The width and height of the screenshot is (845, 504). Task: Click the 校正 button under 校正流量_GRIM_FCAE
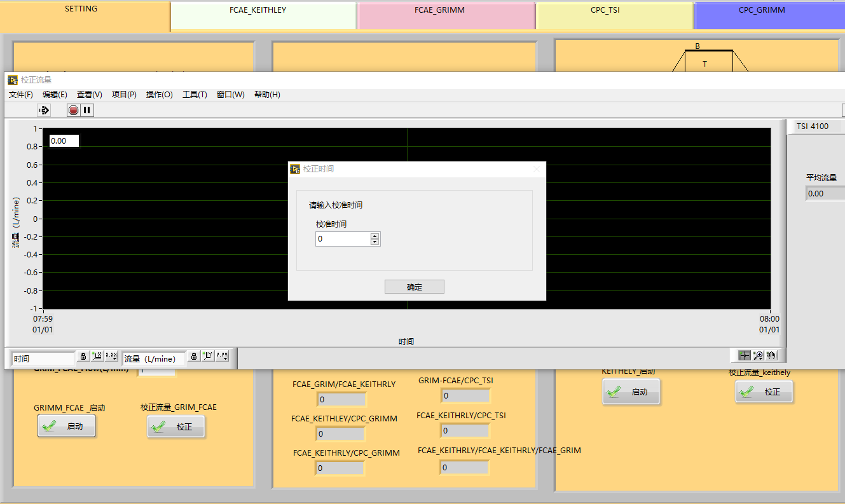177,427
